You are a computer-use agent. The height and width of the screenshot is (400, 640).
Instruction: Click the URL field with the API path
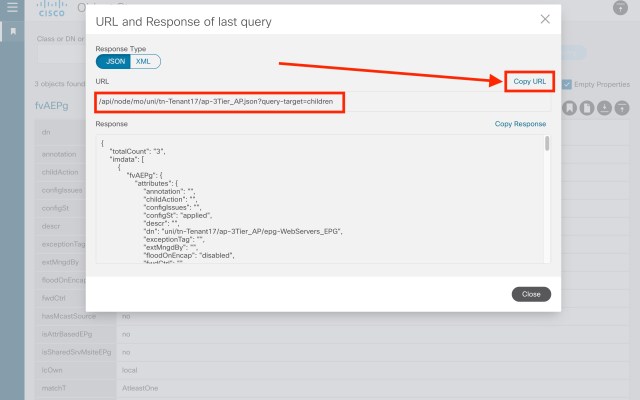[x=218, y=102]
